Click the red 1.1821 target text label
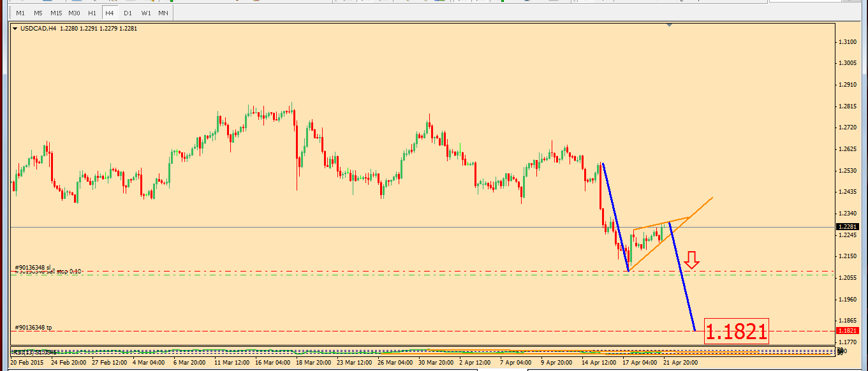Screen dimensions: 868x371 [737, 331]
